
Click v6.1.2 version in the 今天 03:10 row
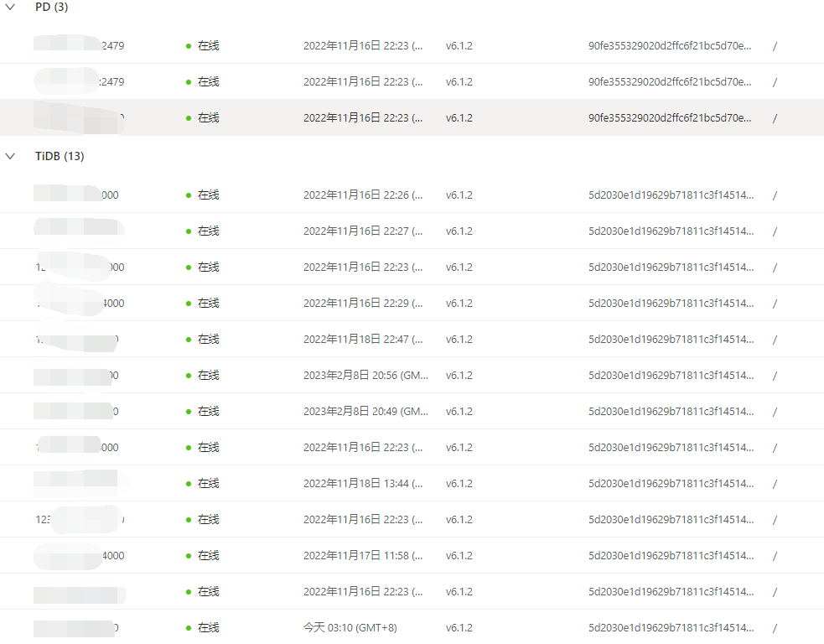coord(459,628)
